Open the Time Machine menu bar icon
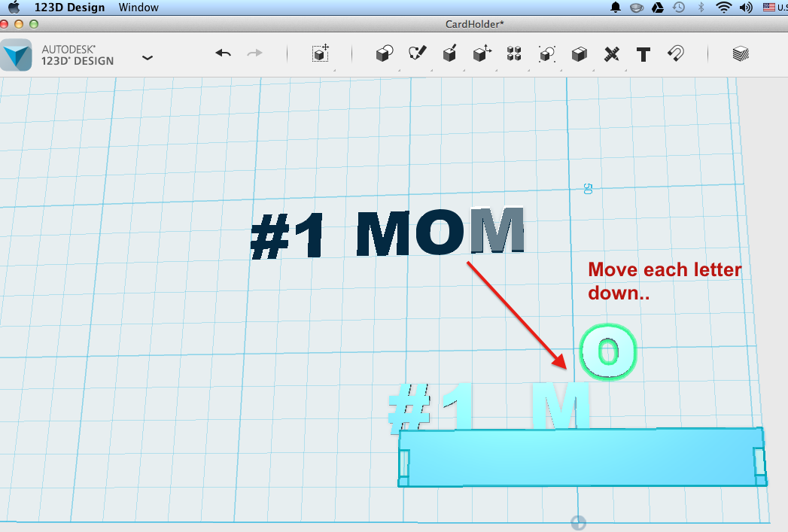This screenshot has width=788, height=532. pyautogui.click(x=679, y=7)
